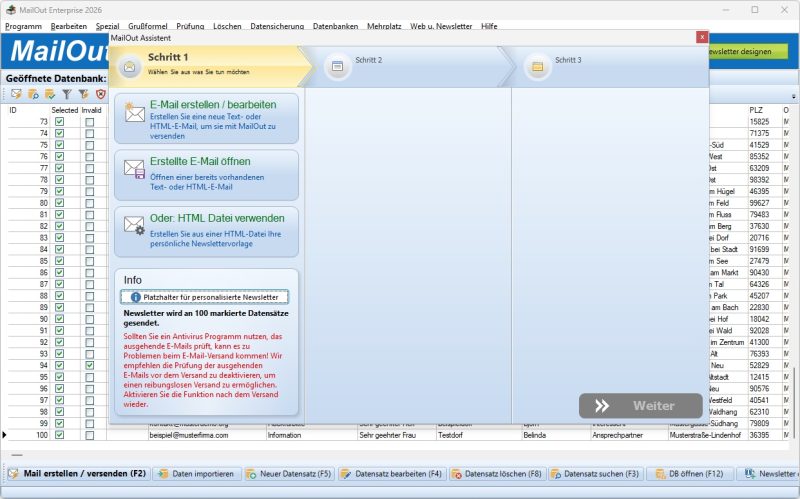Click the Newsletter designen button
This screenshot has height=499, width=800.
click(747, 52)
